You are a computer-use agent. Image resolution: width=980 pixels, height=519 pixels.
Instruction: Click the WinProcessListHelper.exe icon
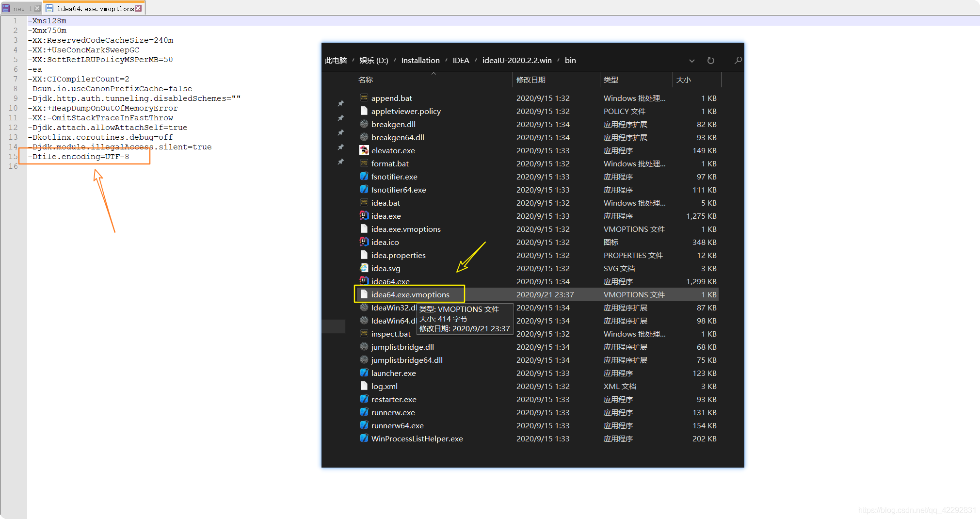click(364, 438)
